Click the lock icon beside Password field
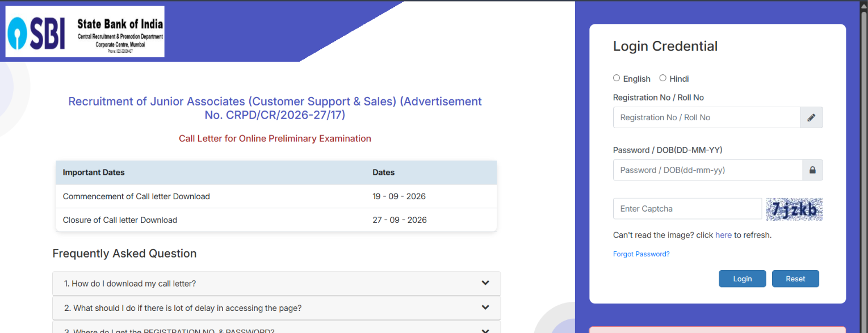This screenshot has width=868, height=333. [812, 170]
